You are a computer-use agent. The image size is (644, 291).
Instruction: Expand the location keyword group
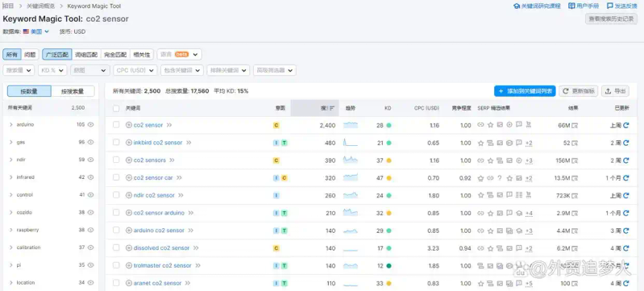click(x=11, y=282)
